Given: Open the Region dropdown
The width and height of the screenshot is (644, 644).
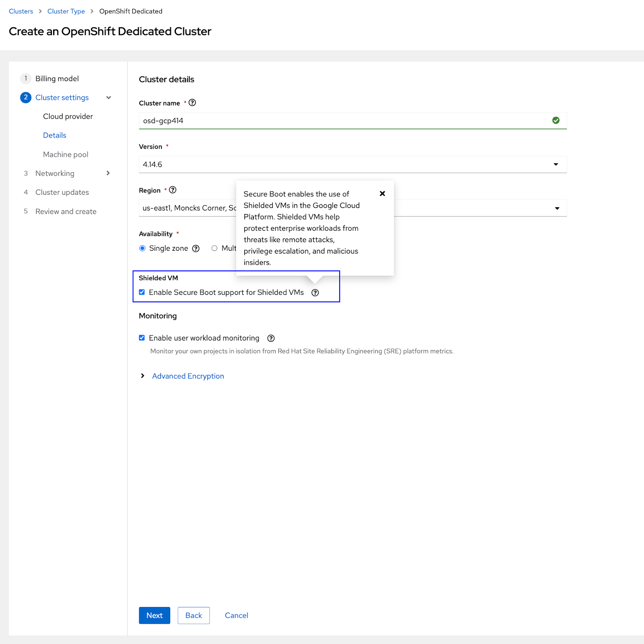Looking at the screenshot, I should pos(557,208).
